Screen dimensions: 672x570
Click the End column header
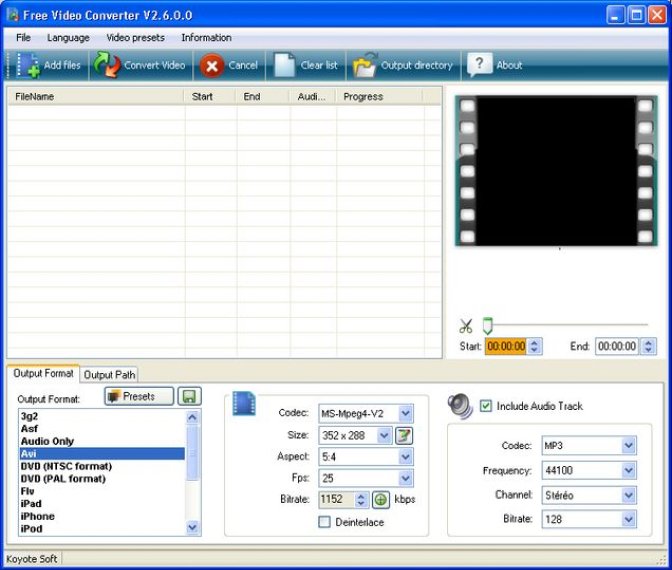[262, 96]
